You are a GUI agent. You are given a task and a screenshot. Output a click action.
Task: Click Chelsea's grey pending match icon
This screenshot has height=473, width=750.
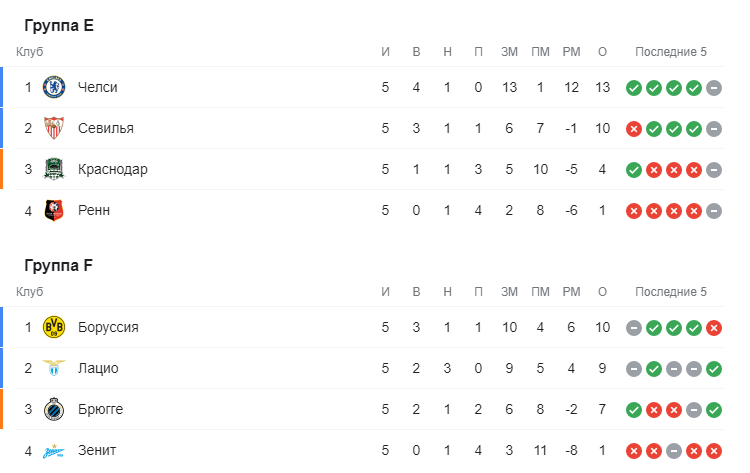tap(713, 88)
